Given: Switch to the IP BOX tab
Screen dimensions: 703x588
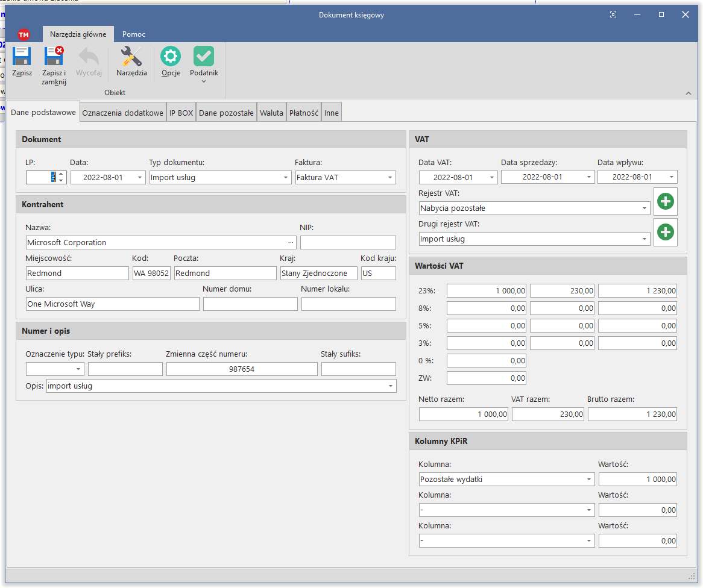Looking at the screenshot, I should click(181, 113).
